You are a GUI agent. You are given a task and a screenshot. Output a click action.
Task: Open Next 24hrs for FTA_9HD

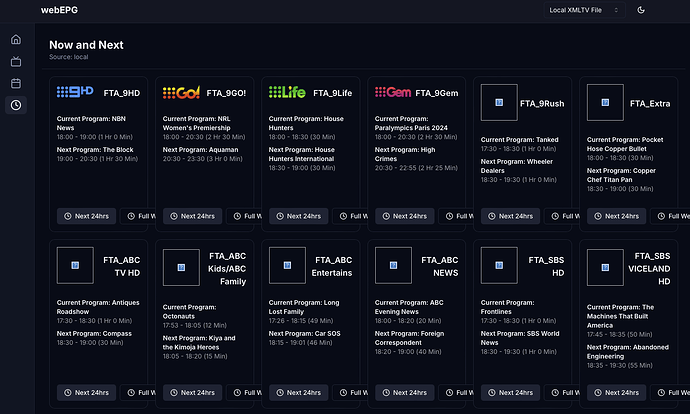click(x=86, y=216)
